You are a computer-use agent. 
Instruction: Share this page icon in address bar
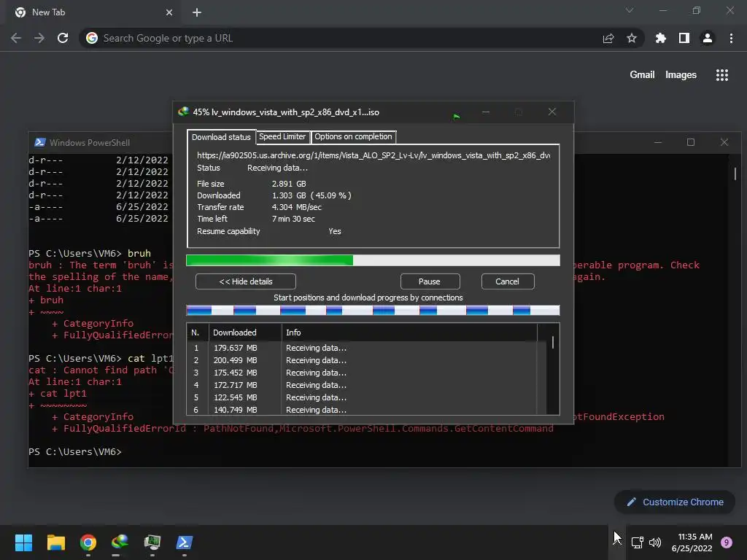coord(608,39)
